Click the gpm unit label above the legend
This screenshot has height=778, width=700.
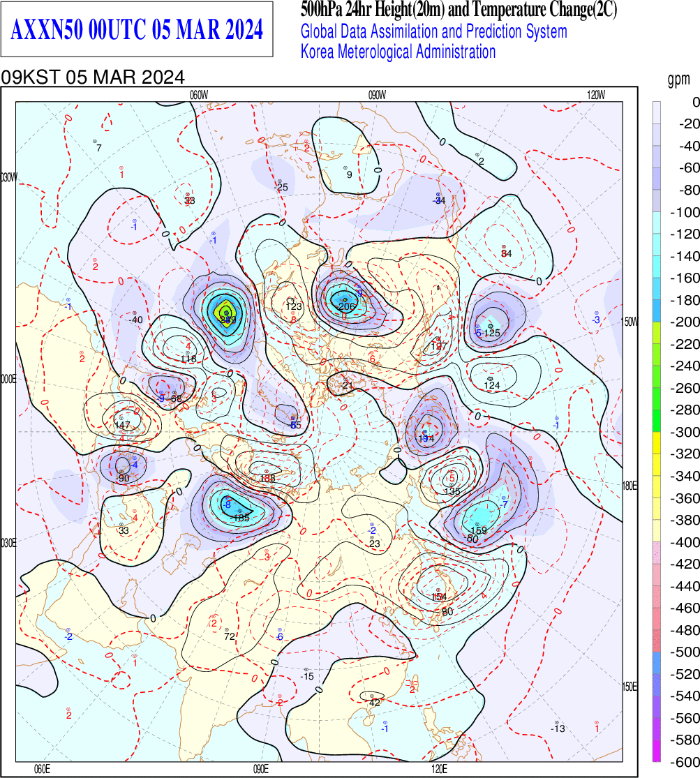coord(678,79)
